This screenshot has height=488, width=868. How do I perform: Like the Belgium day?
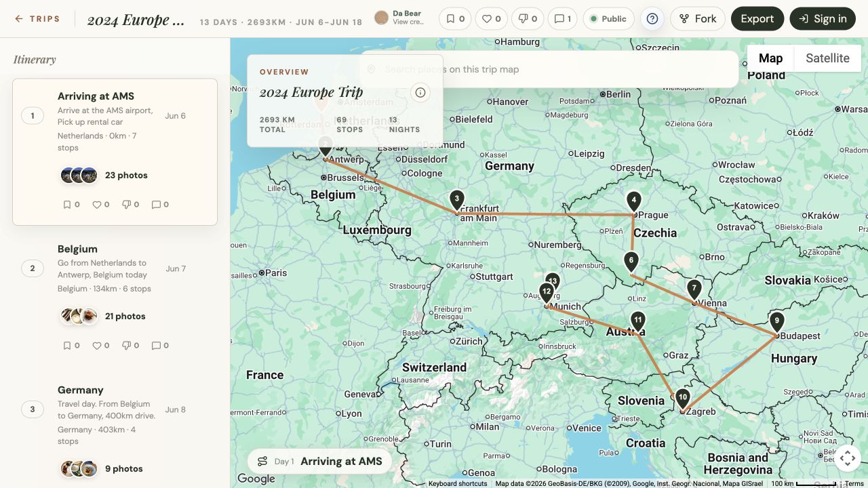[x=101, y=346]
